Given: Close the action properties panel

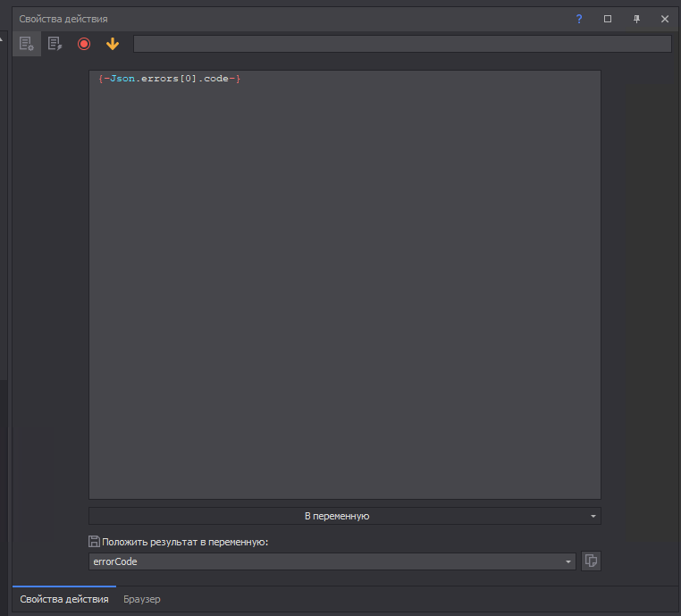Looking at the screenshot, I should click(665, 19).
